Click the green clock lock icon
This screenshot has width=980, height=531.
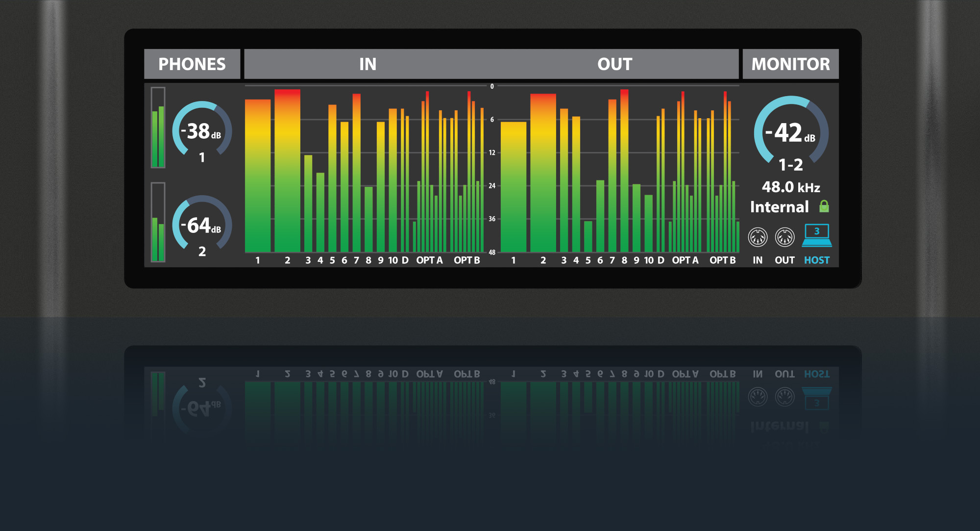point(824,206)
